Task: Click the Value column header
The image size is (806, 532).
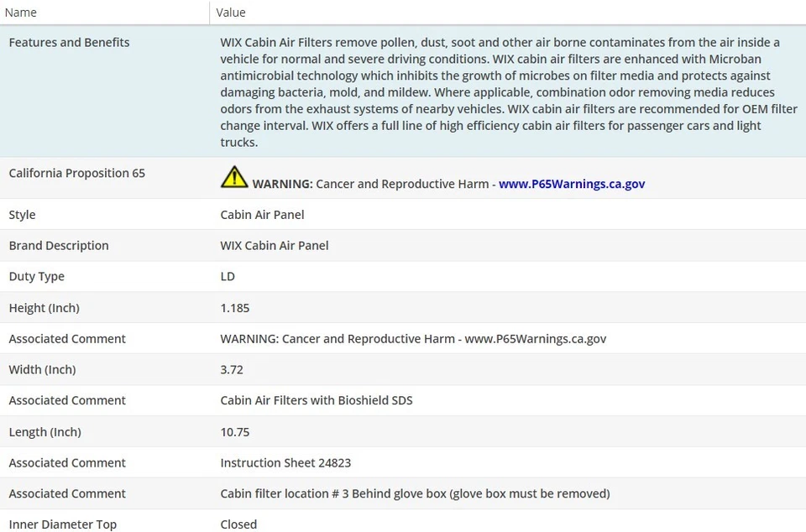Action: click(x=231, y=13)
